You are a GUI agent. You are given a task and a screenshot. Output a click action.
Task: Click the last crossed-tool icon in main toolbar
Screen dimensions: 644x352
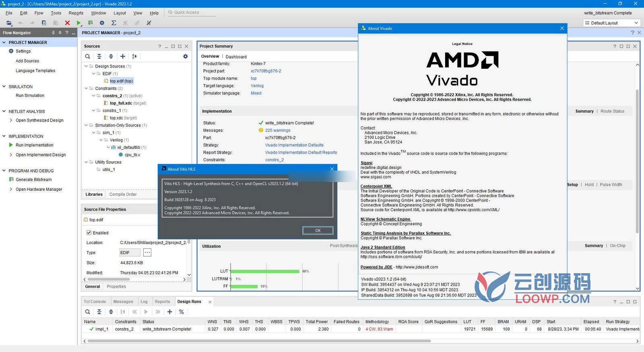[x=149, y=23]
